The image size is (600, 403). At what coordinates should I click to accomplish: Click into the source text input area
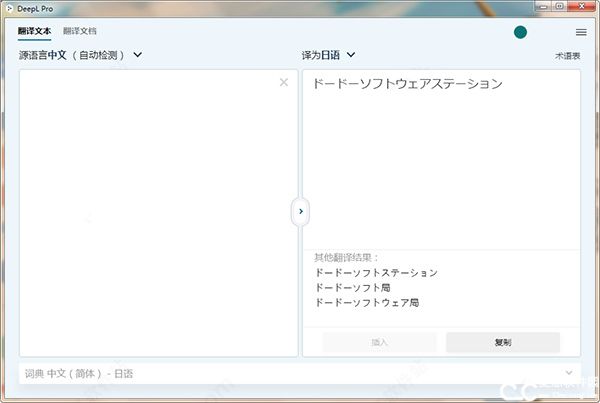coord(158,213)
